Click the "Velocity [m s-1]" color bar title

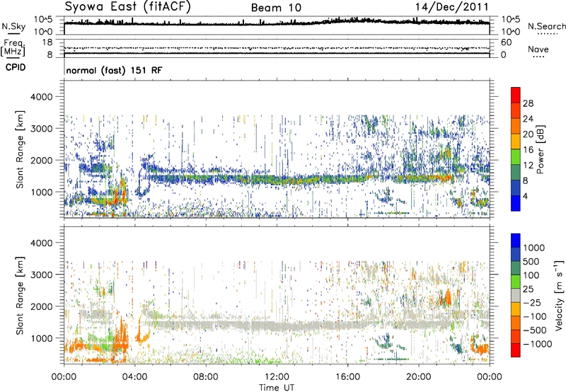pyautogui.click(x=559, y=295)
